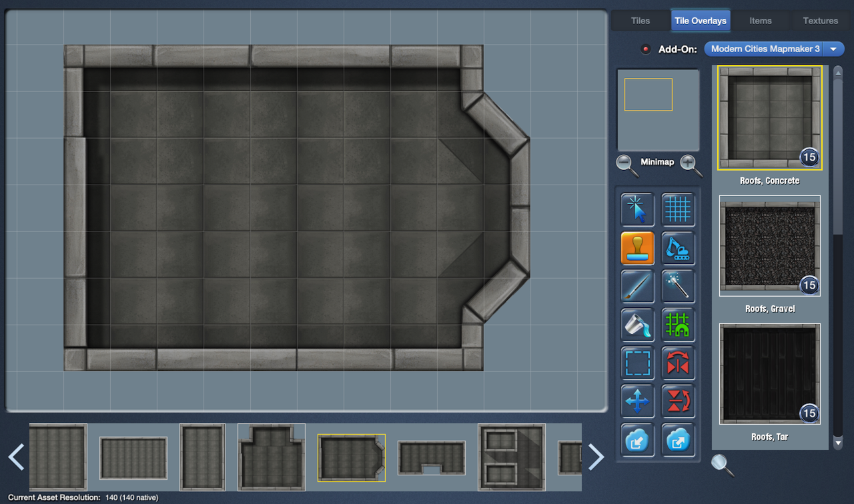854x504 pixels.
Task: Select the orange stamp tool
Action: (x=637, y=248)
